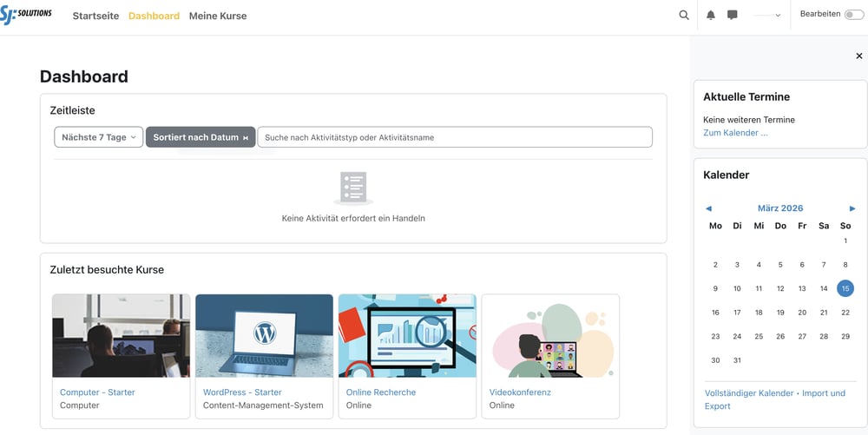
Task: Open the WordPress - Starter course link
Action: click(242, 392)
